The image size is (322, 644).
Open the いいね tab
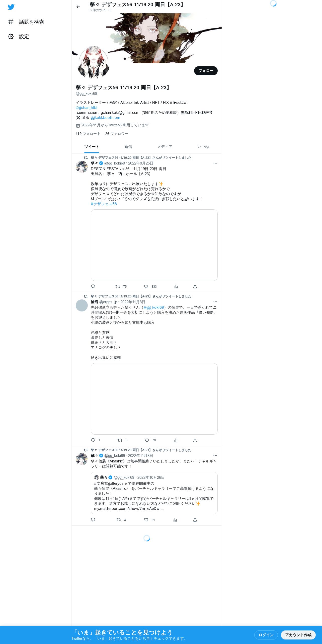(x=203, y=147)
